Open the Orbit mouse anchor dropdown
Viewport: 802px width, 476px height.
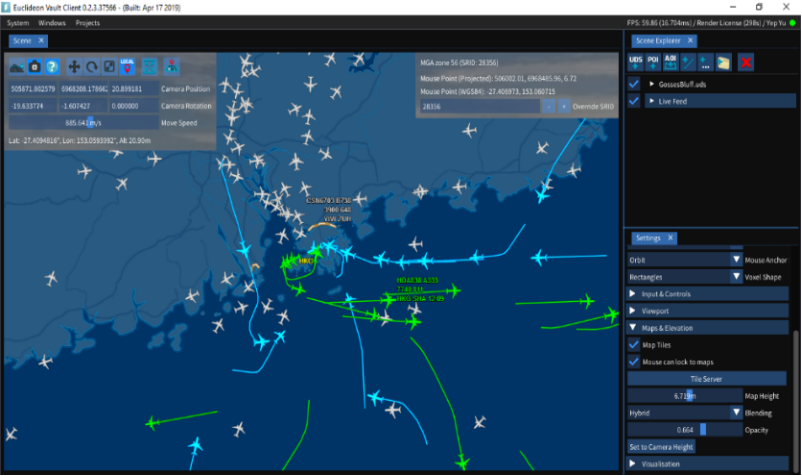click(685, 260)
